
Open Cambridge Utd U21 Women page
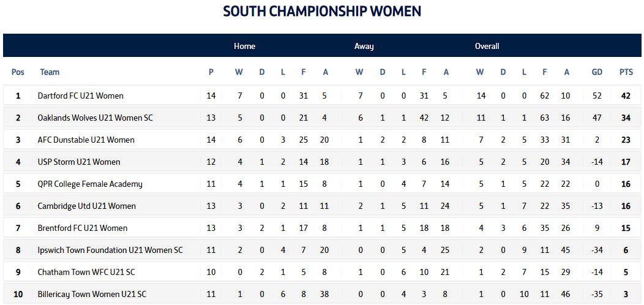point(86,206)
